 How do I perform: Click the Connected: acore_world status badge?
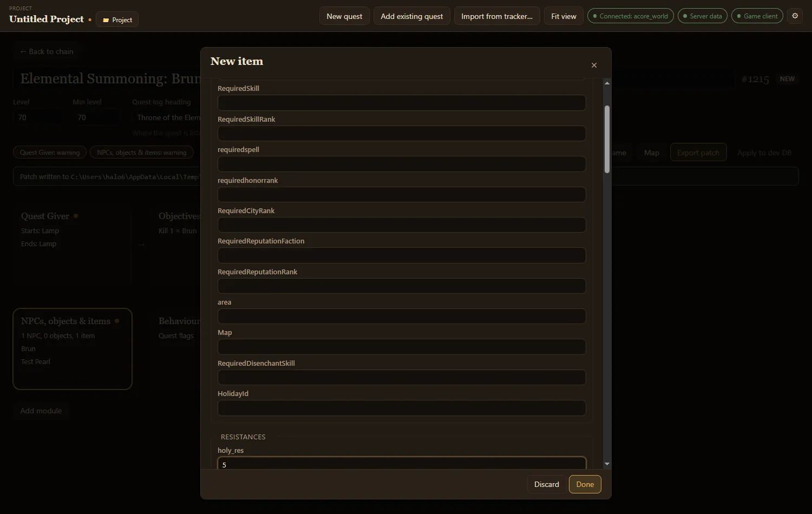631,16
